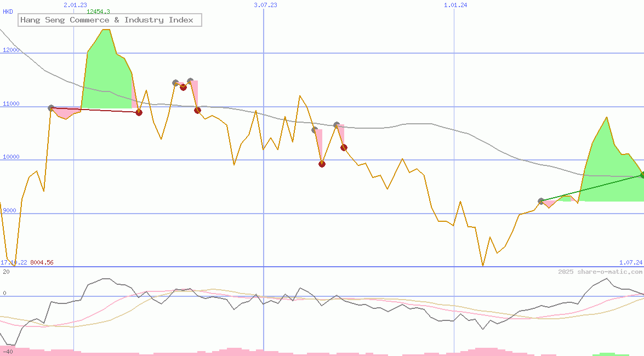The image size is (644, 356).
Task: Click the oscillator's 20 scale label
Action: tap(6, 272)
